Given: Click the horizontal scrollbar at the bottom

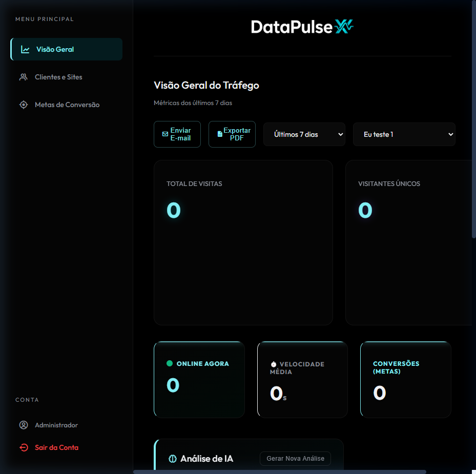Looking at the screenshot, I should (279, 471).
